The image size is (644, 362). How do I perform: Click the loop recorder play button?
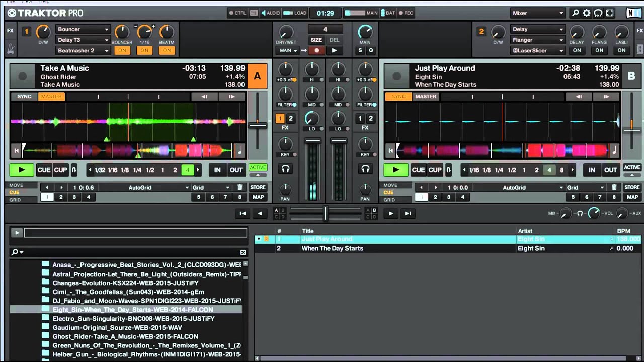pos(334,50)
